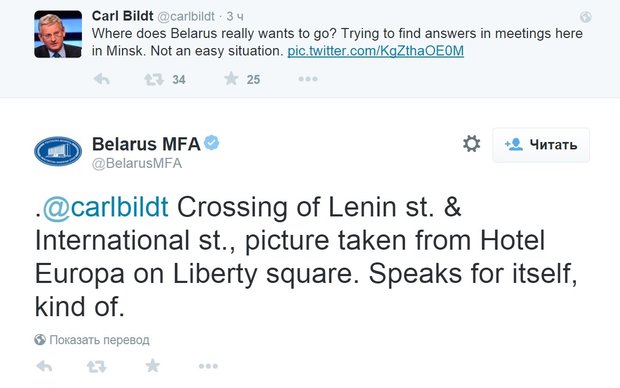Screen dimensions: 620x388
Task: Open Carl Bildt's profile picture
Action: [x=58, y=34]
